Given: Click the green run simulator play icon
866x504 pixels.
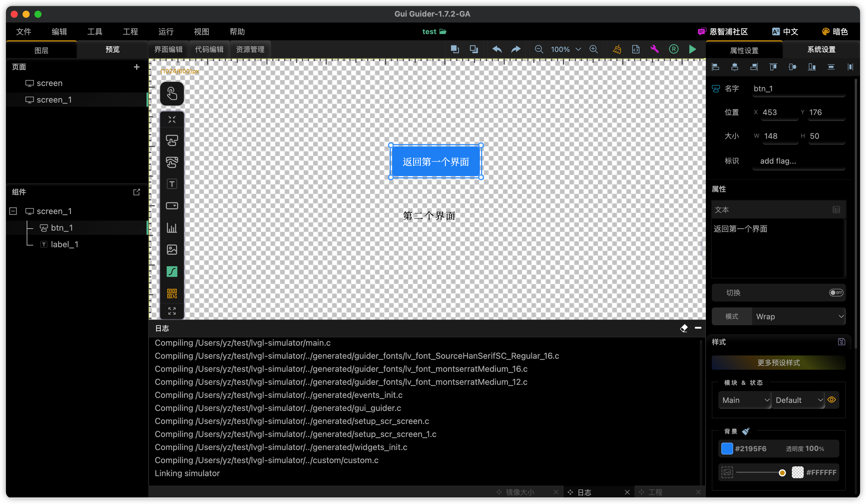Looking at the screenshot, I should [x=693, y=49].
